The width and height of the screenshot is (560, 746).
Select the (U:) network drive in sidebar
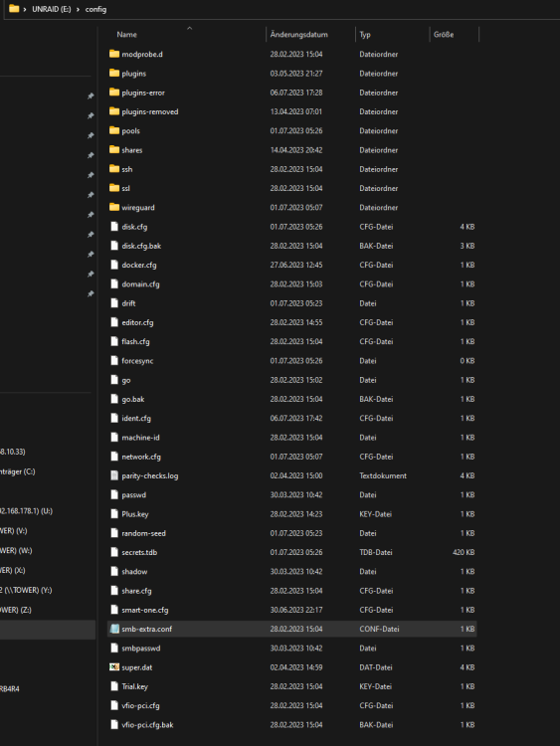point(26,511)
